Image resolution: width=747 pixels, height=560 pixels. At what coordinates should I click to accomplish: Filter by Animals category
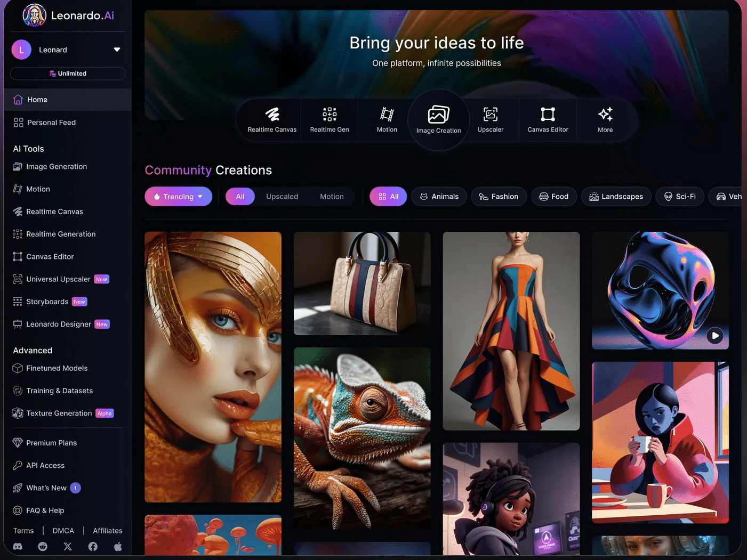pyautogui.click(x=439, y=197)
